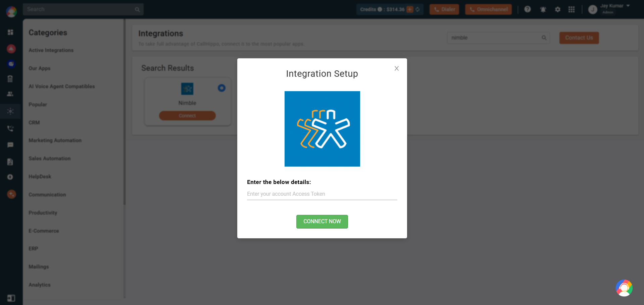Select the Mailings category
This screenshot has width=644, height=305.
click(39, 267)
